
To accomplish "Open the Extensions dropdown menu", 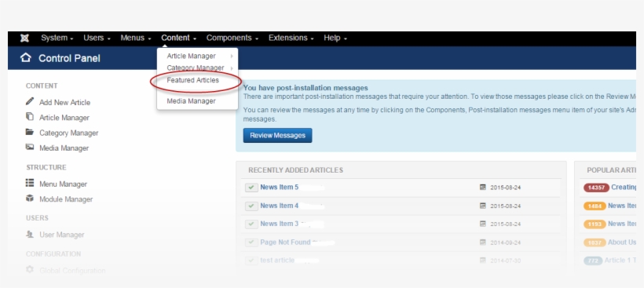I will [291, 38].
